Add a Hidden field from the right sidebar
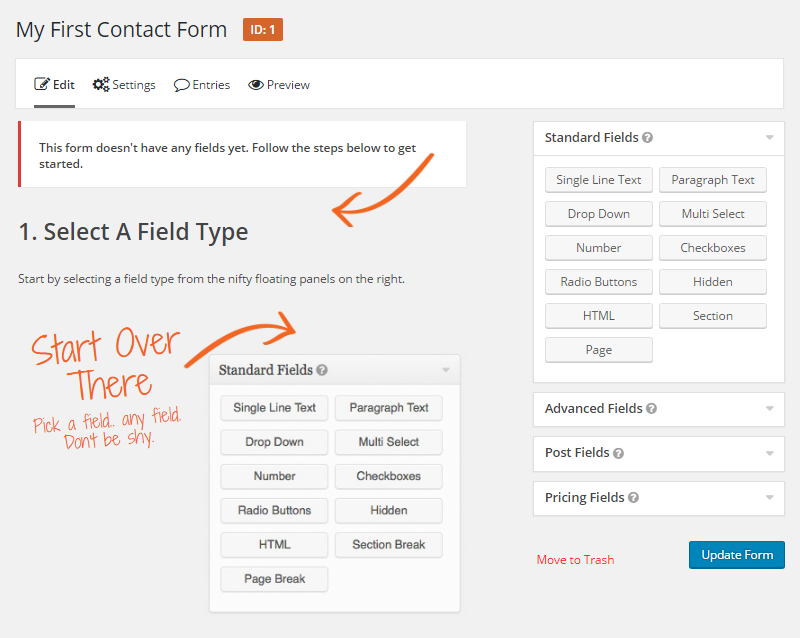The height and width of the screenshot is (638, 800). pos(712,282)
